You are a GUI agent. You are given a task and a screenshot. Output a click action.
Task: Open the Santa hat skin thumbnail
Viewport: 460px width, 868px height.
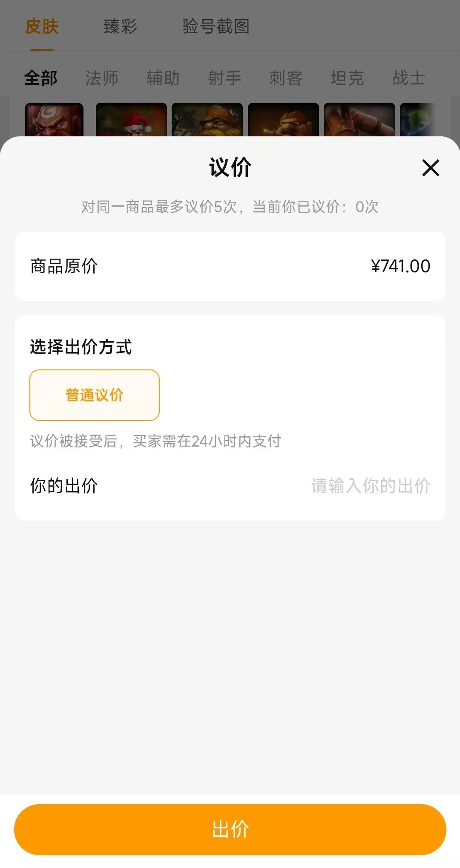(x=131, y=120)
